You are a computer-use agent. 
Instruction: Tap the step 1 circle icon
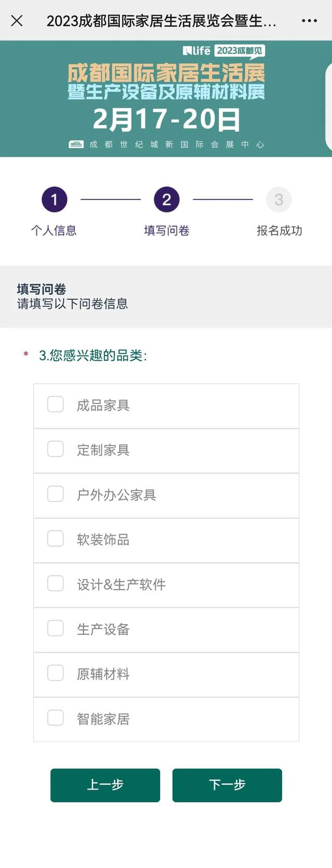pyautogui.click(x=54, y=199)
